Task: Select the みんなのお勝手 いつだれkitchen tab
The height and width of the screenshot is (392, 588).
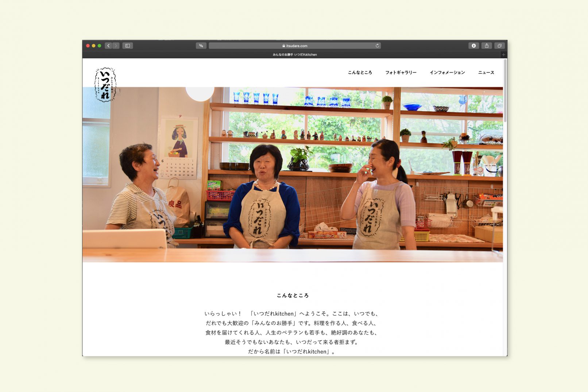Action: pos(294,55)
